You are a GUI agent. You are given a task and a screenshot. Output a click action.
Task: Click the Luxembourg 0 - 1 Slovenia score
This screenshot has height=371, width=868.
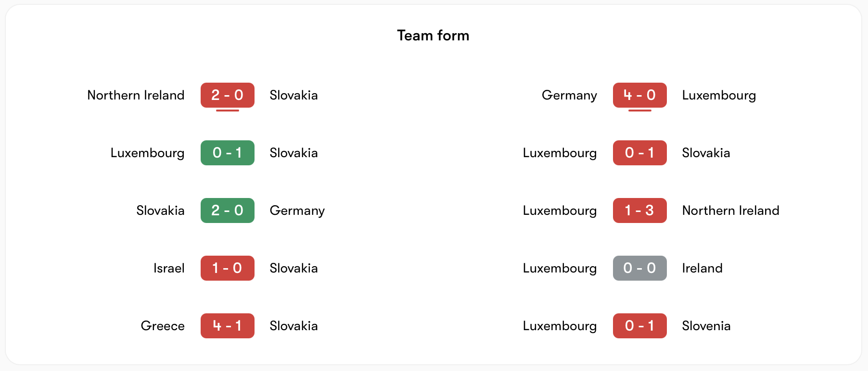[x=639, y=326]
